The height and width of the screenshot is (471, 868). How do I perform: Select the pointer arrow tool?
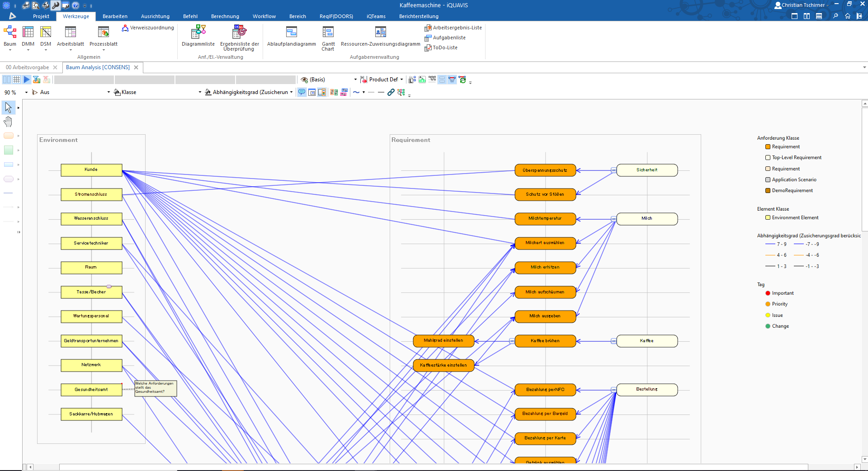click(x=8, y=108)
